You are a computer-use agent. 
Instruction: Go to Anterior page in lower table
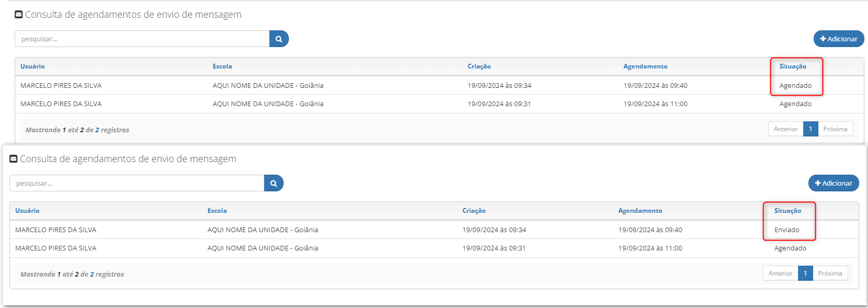point(780,273)
